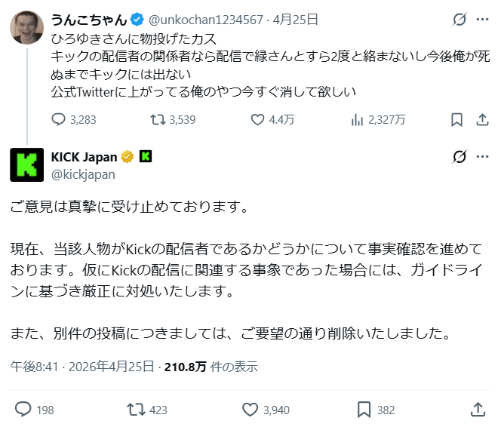Screen dimensions: 504x427
Task: Bookmark the うんこちゃん quoted post
Action: (456, 119)
